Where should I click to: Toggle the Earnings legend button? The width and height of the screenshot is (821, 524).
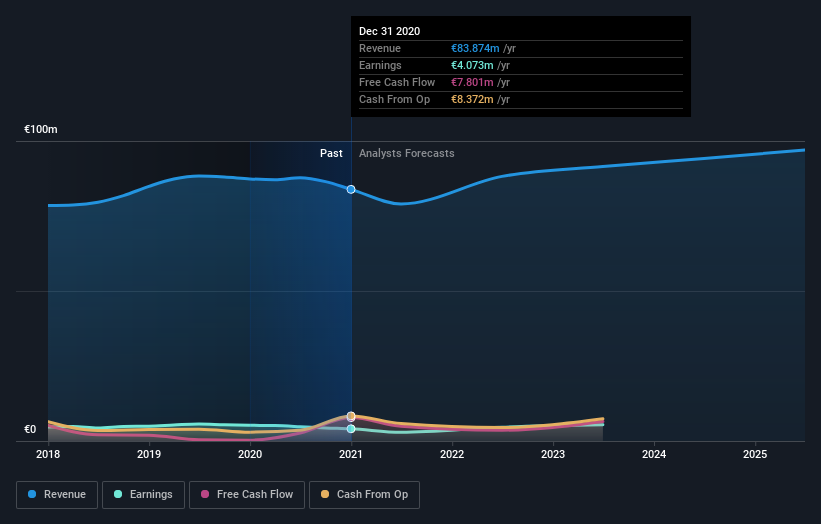143,495
